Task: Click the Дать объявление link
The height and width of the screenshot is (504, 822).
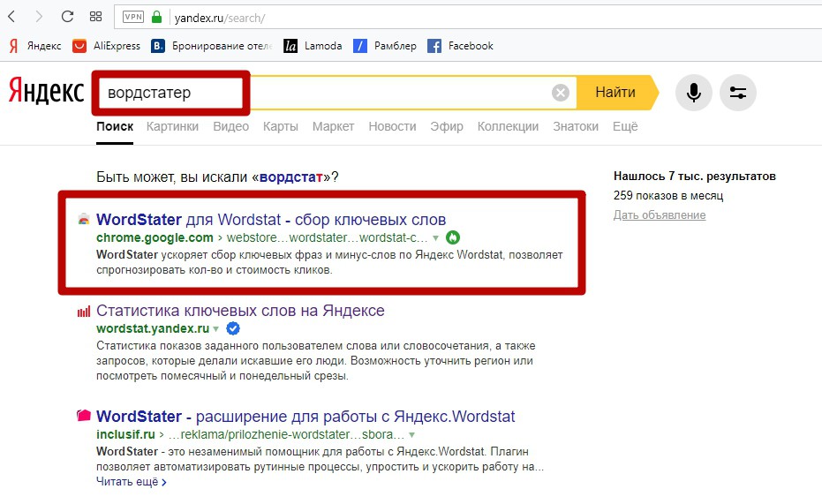Action: pyautogui.click(x=660, y=215)
